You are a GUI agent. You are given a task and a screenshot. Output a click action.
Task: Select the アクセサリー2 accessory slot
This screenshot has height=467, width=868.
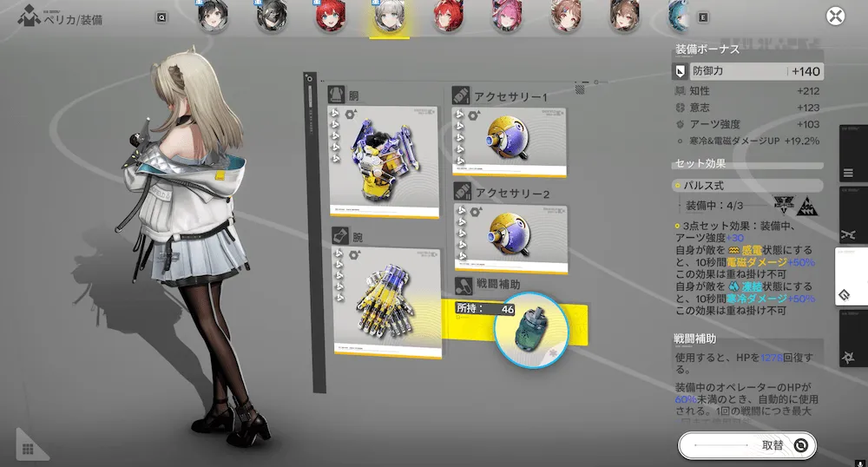(x=510, y=237)
